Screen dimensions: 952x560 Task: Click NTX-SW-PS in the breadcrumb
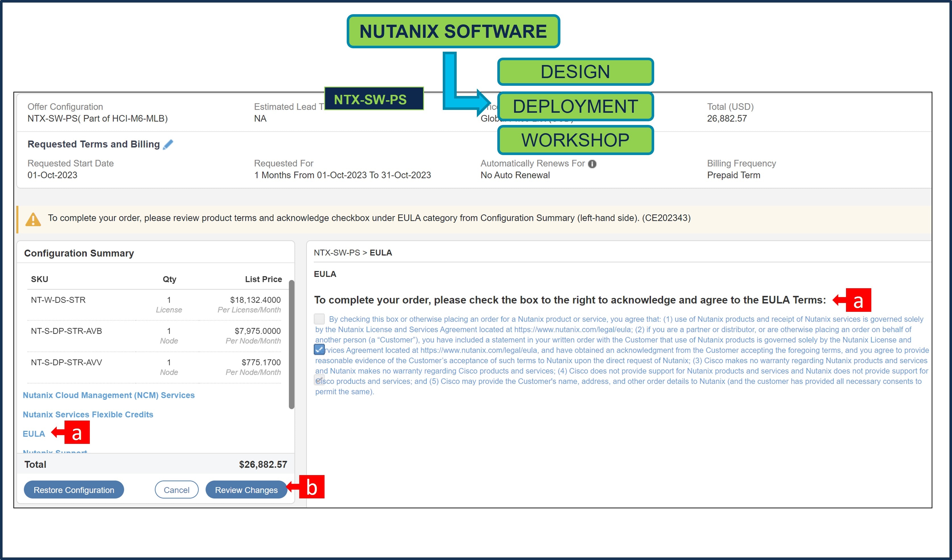point(336,253)
